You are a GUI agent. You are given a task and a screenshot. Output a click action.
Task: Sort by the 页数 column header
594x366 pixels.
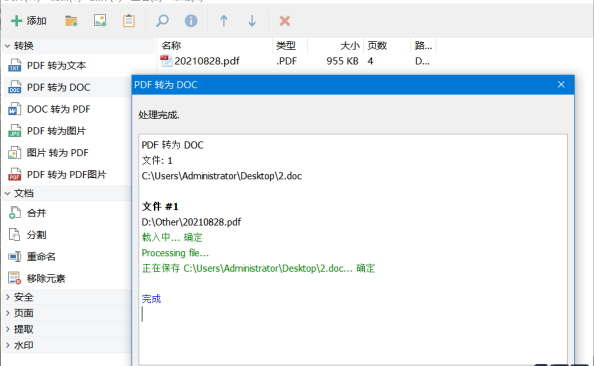pyautogui.click(x=387, y=46)
